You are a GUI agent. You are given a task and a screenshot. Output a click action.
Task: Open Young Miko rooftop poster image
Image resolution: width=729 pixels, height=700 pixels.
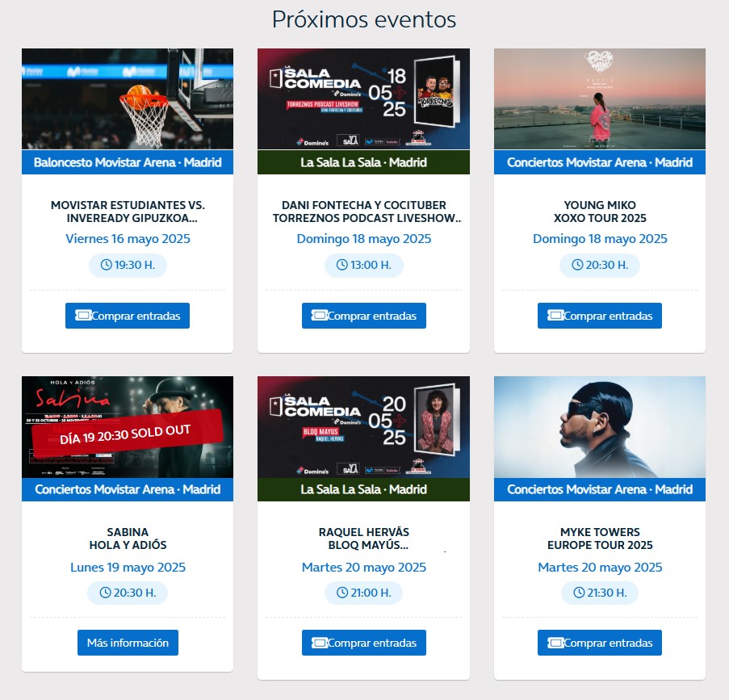tap(600, 99)
